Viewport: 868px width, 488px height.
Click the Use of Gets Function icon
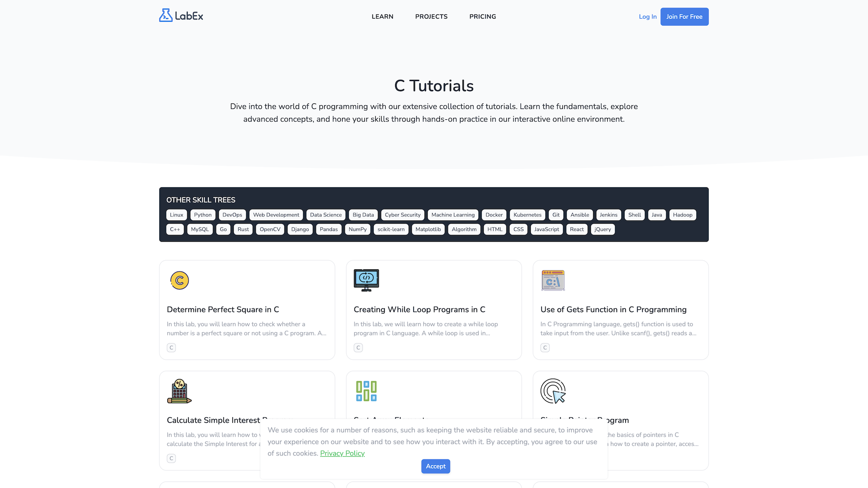pos(552,280)
